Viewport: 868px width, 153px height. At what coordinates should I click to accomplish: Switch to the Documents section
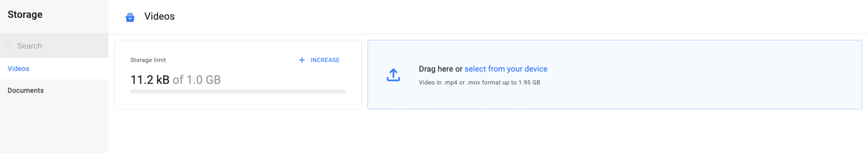click(x=26, y=91)
